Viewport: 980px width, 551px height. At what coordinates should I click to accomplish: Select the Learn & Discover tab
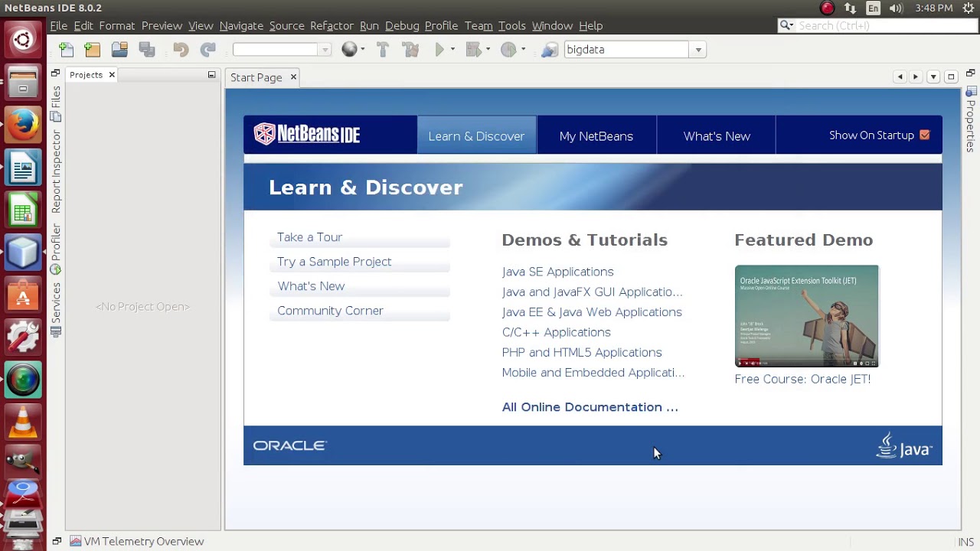pyautogui.click(x=476, y=136)
